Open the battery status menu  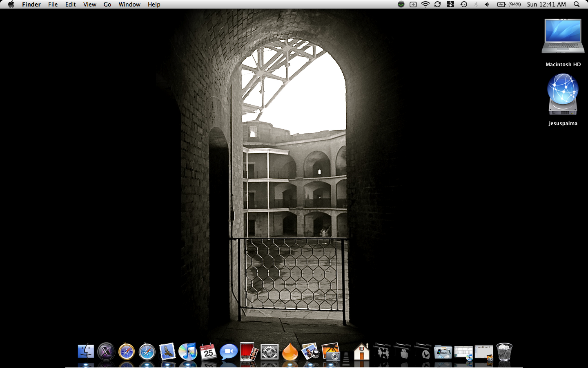(509, 4)
